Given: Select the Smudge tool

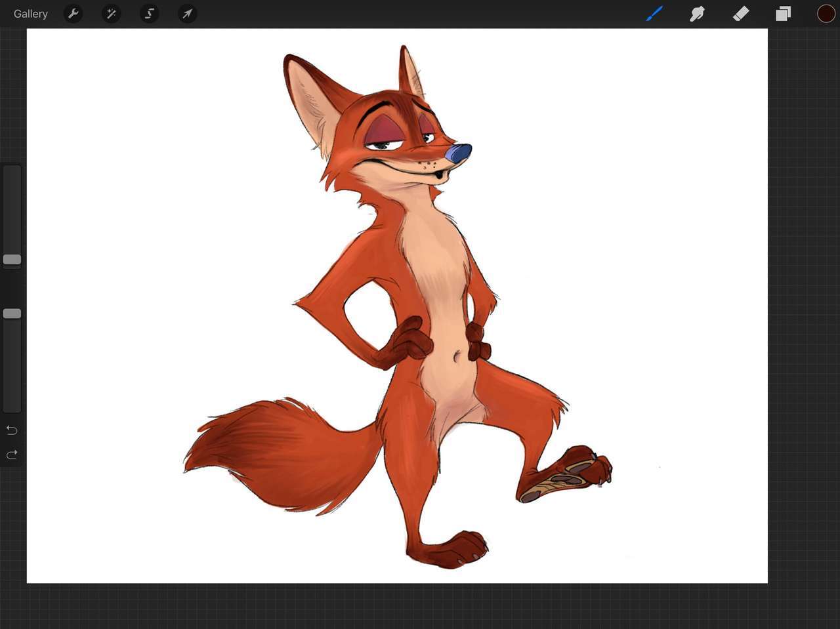Looking at the screenshot, I should click(x=697, y=14).
